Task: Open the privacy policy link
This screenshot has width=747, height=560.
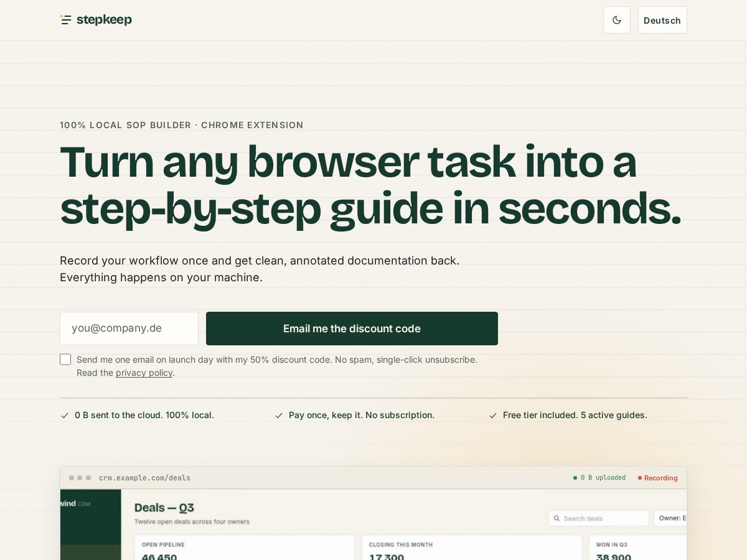Action: [144, 373]
